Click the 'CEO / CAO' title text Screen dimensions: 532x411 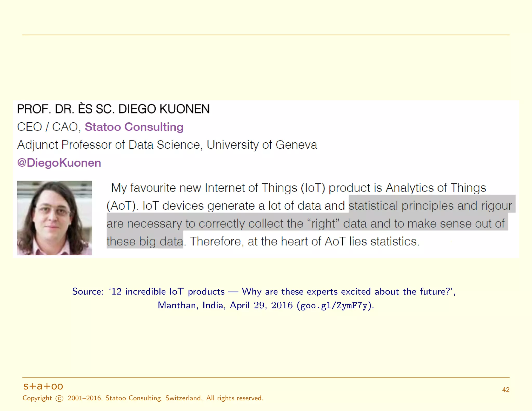pyautogui.click(x=47, y=127)
